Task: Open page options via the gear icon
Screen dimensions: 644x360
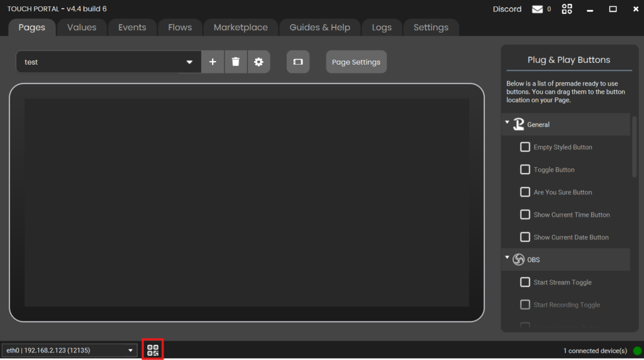Action: [x=258, y=62]
